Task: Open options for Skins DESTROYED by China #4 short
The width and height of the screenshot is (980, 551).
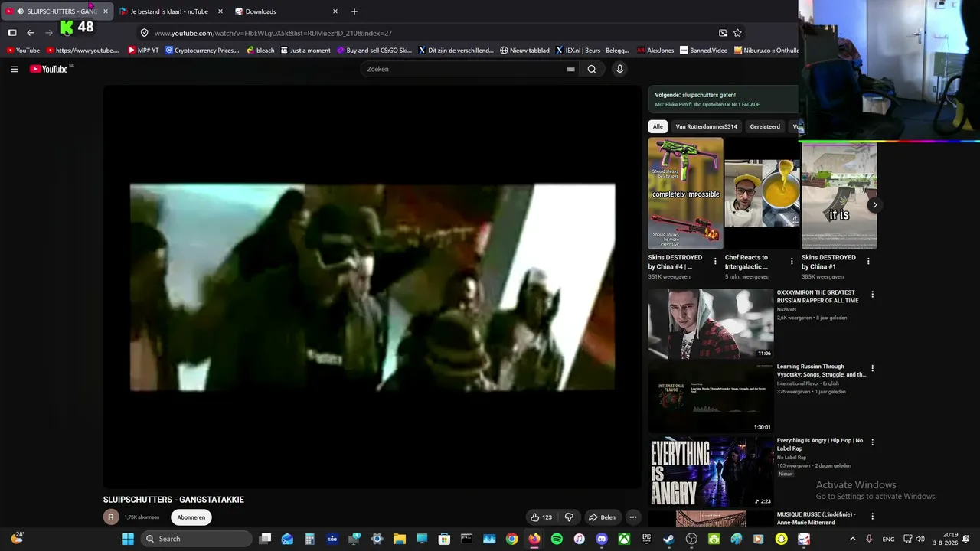Action: (x=715, y=261)
